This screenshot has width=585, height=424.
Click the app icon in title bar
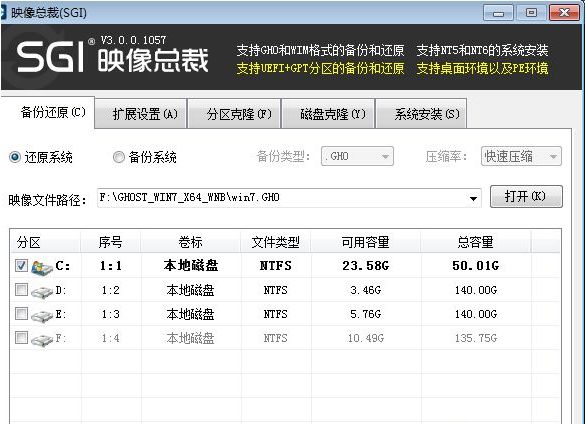(3, 12)
